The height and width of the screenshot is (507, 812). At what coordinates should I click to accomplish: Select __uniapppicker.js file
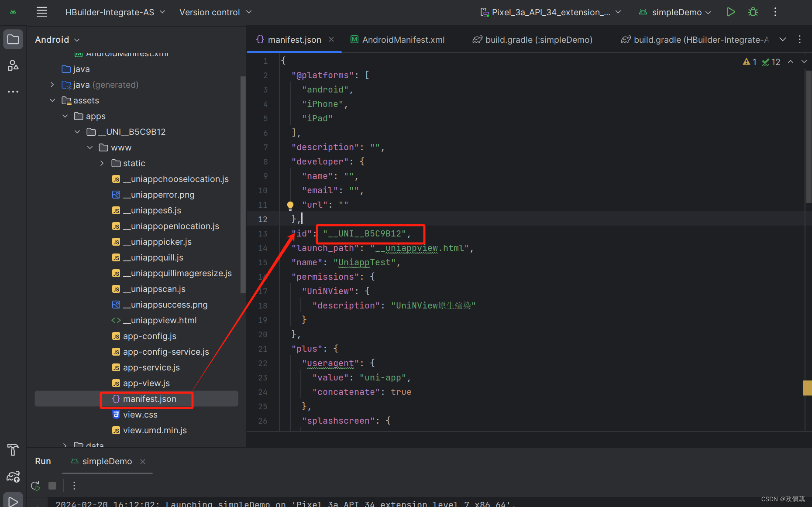[152, 242]
